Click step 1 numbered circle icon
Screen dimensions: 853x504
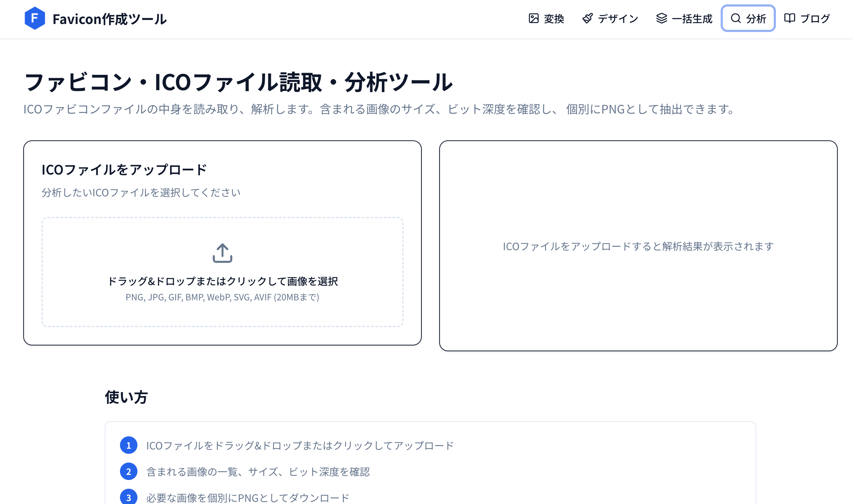(x=128, y=445)
